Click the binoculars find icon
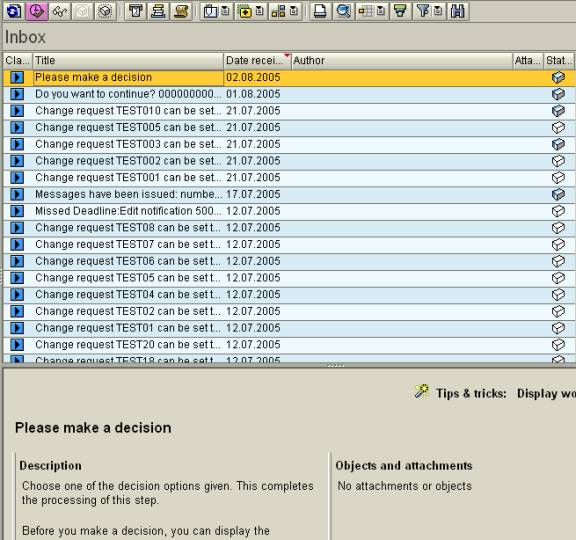The image size is (576, 540). [x=458, y=11]
